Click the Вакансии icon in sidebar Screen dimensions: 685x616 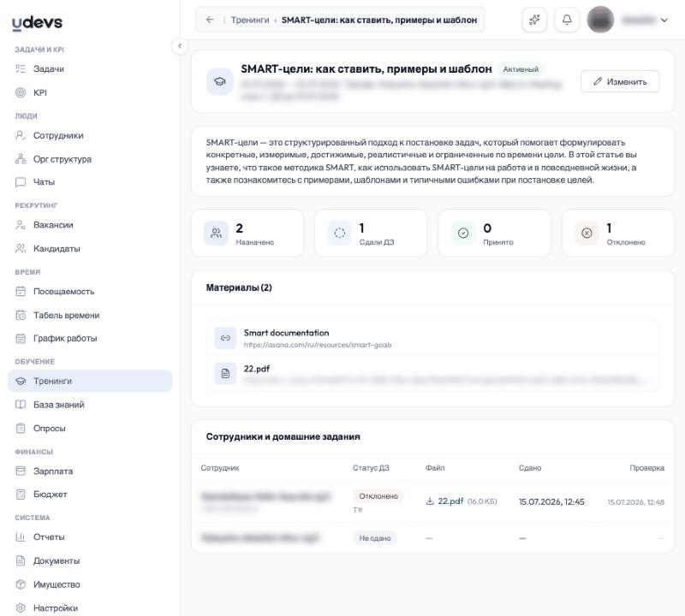21,225
